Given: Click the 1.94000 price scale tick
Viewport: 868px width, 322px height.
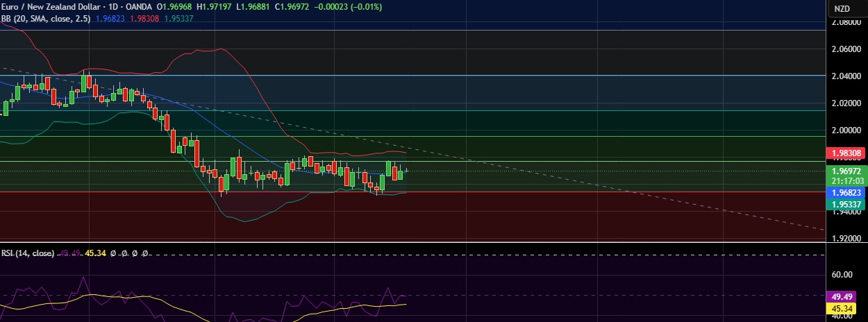Looking at the screenshot, I should point(846,212).
